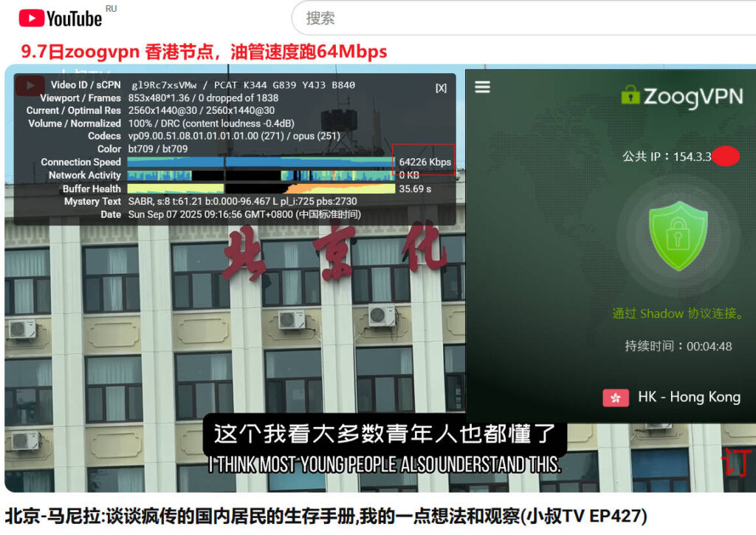The width and height of the screenshot is (756, 535).
Task: Click the Shadow protocol connection status
Action: (678, 313)
